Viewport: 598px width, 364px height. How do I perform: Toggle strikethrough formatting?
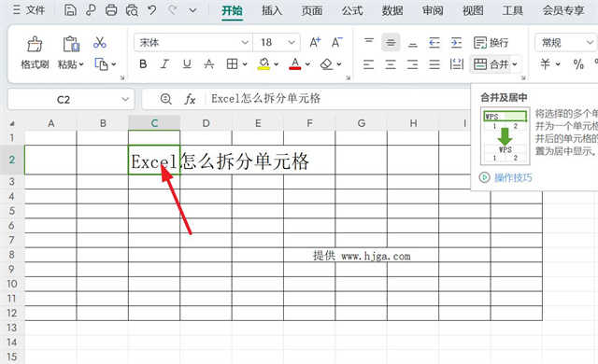(208, 64)
